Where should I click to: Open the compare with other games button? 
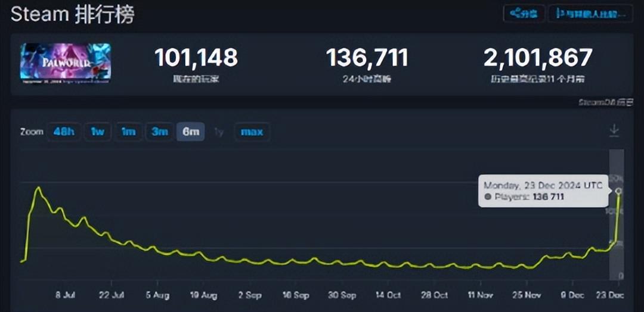[x=590, y=14]
